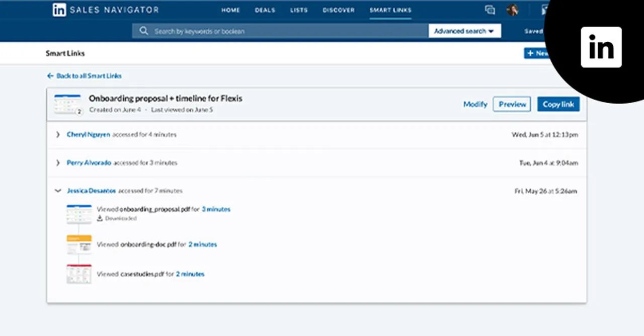Screen dimensions: 644x336
Task: Open the Deals tab
Action: coord(265,10)
